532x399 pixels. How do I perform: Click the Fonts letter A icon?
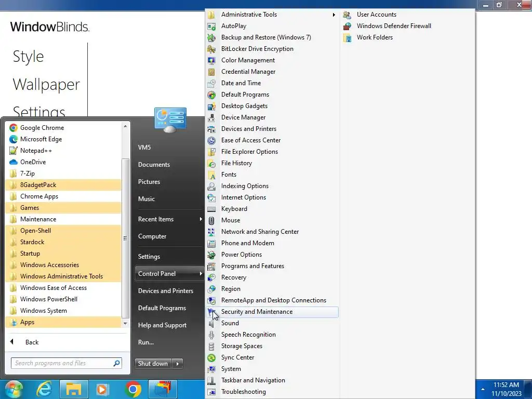coord(211,175)
